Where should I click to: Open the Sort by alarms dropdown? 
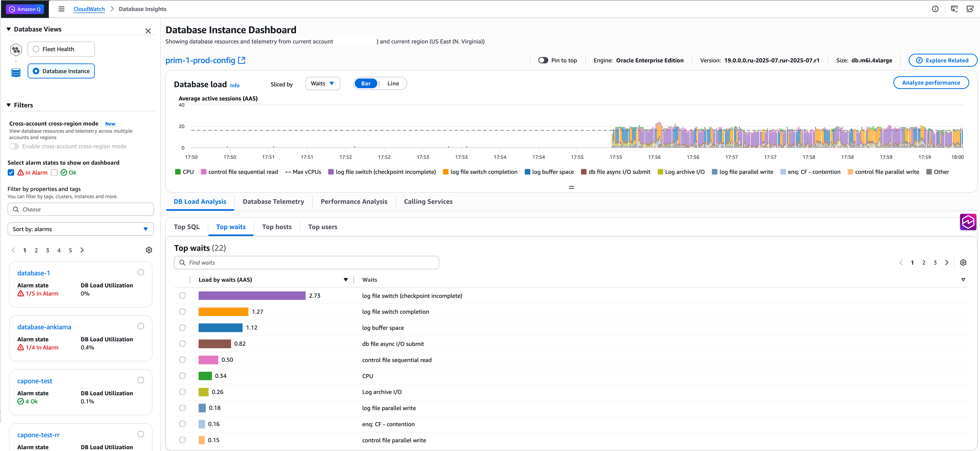[81, 229]
